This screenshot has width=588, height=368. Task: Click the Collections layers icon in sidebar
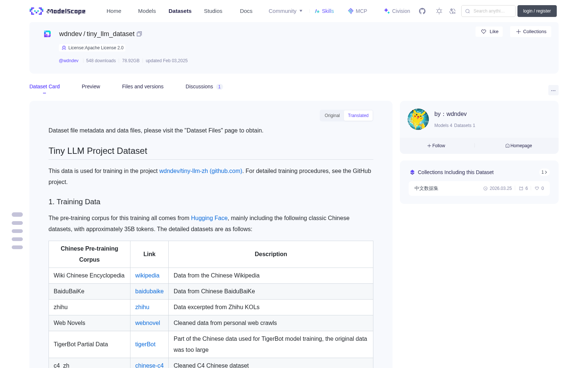point(412,172)
